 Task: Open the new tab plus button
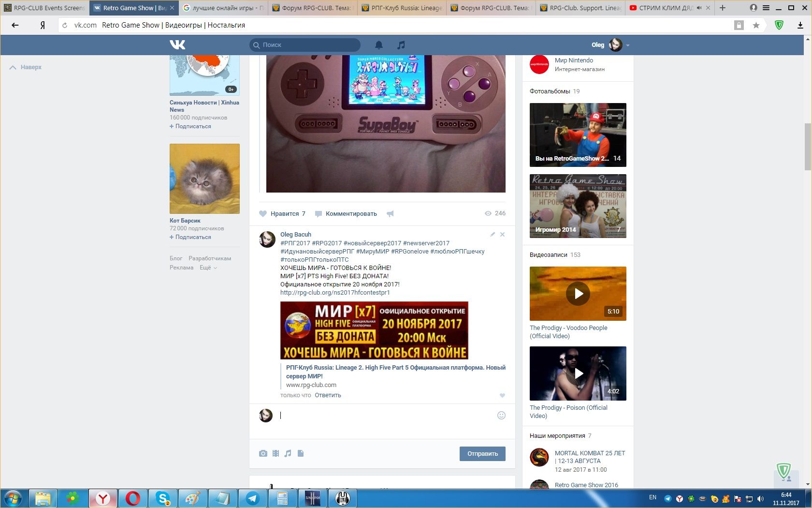click(x=723, y=8)
